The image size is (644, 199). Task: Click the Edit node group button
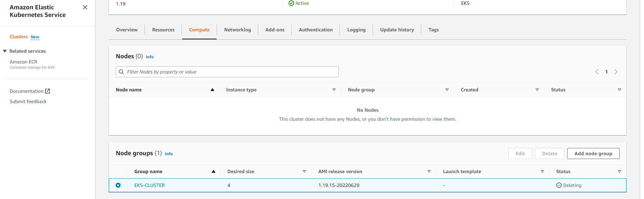520,153
